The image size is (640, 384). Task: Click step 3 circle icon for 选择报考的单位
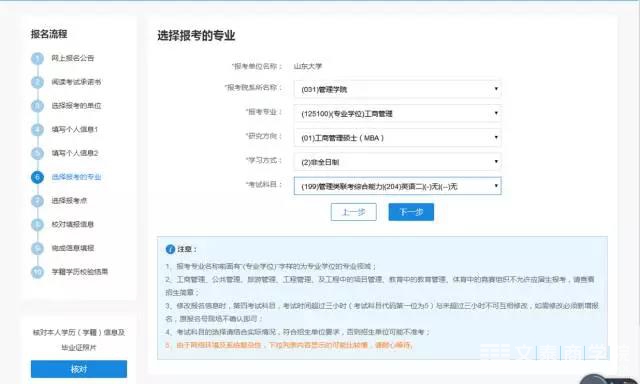(37, 106)
